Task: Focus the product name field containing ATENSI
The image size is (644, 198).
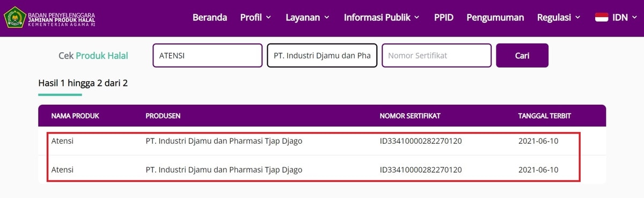Action: coord(208,55)
